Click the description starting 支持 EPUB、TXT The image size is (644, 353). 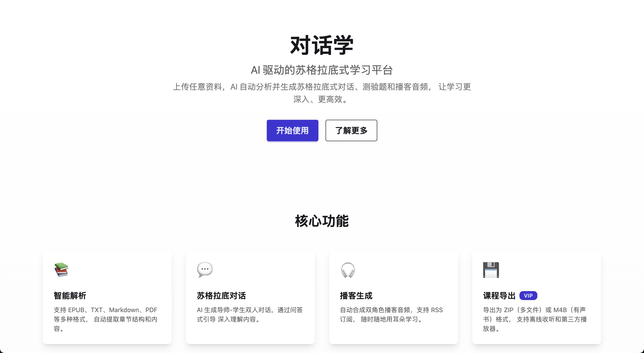coord(106,319)
